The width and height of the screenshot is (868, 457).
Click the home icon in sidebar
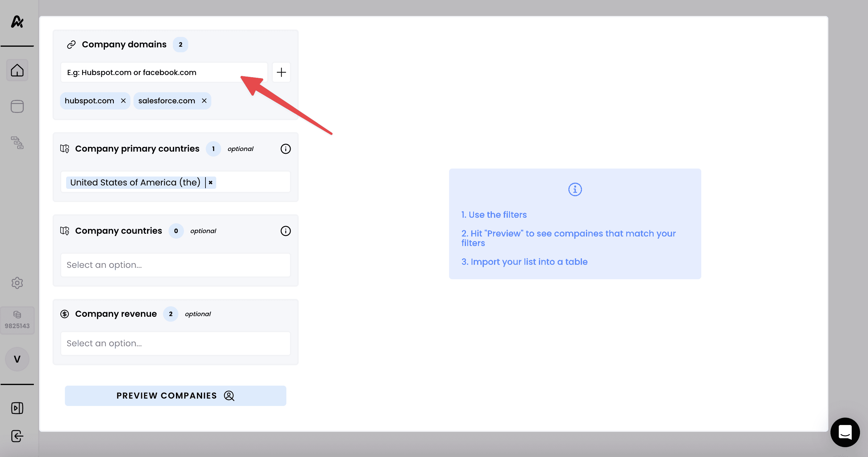click(17, 70)
